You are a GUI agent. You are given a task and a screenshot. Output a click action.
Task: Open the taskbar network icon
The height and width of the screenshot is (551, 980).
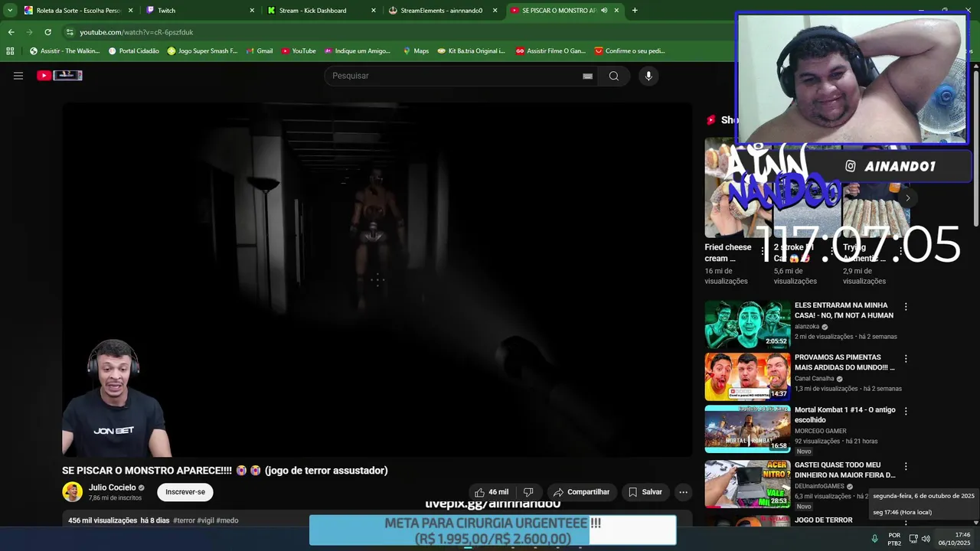click(x=913, y=539)
